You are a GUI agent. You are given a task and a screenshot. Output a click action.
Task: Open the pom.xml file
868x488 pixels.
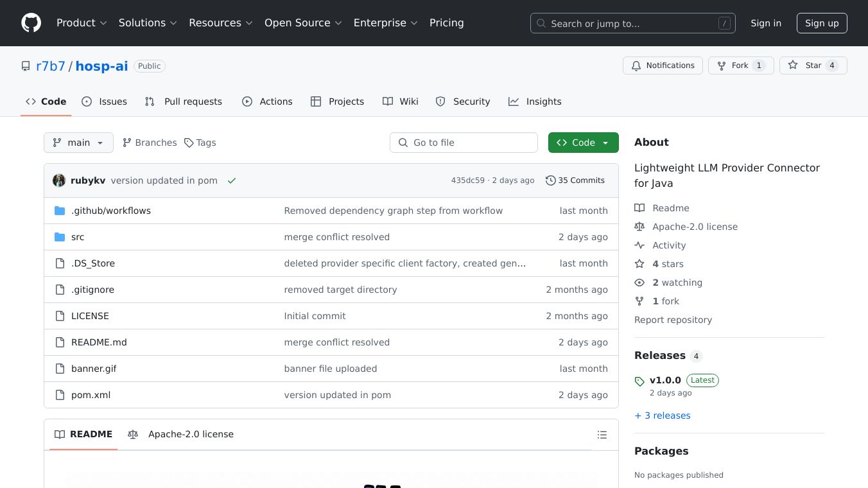(x=91, y=395)
